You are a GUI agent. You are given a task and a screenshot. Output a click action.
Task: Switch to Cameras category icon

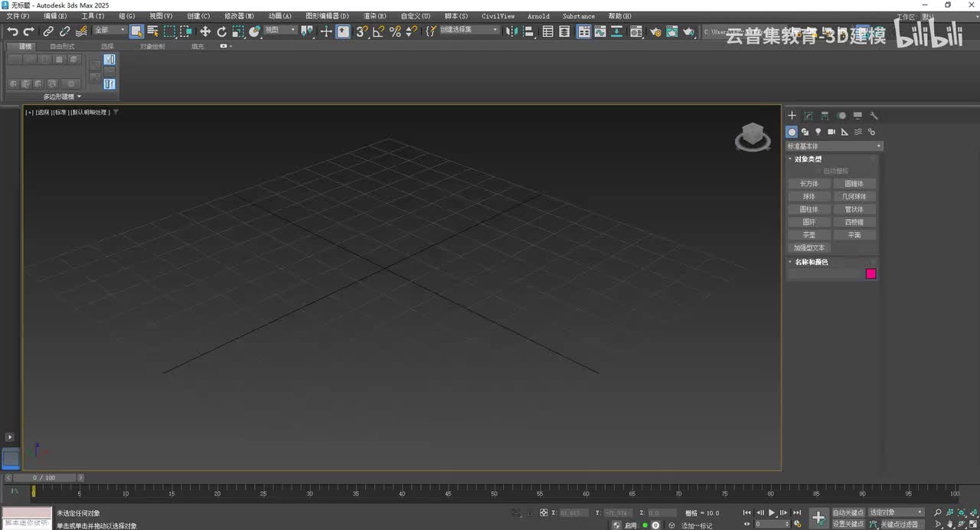831,132
